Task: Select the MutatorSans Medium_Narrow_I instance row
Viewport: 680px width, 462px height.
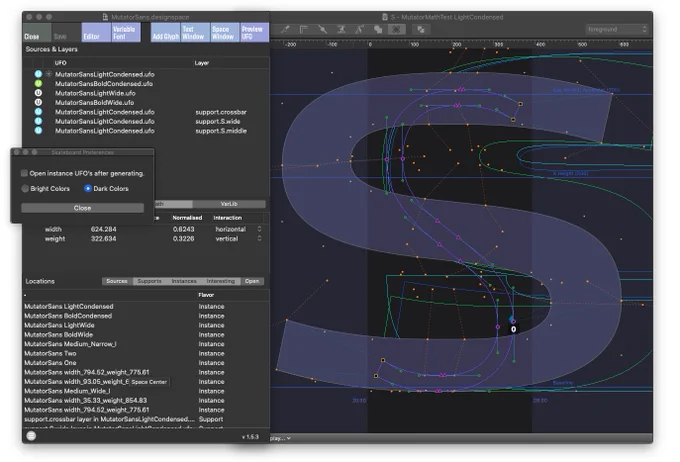Action: 147,344
